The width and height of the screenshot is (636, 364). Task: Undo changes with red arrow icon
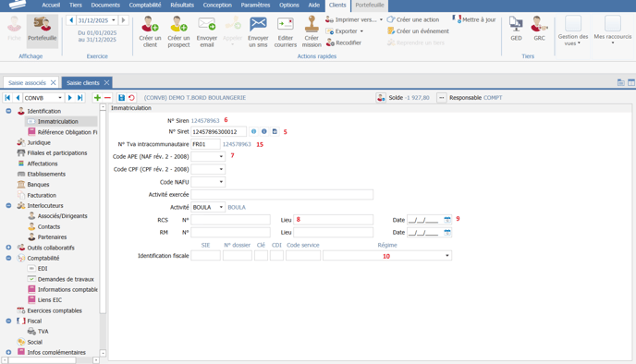click(131, 98)
